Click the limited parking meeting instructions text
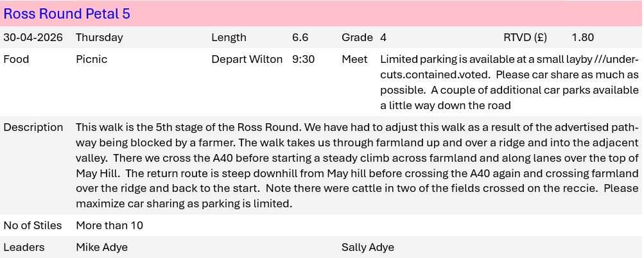The image size is (644, 258). point(509,82)
